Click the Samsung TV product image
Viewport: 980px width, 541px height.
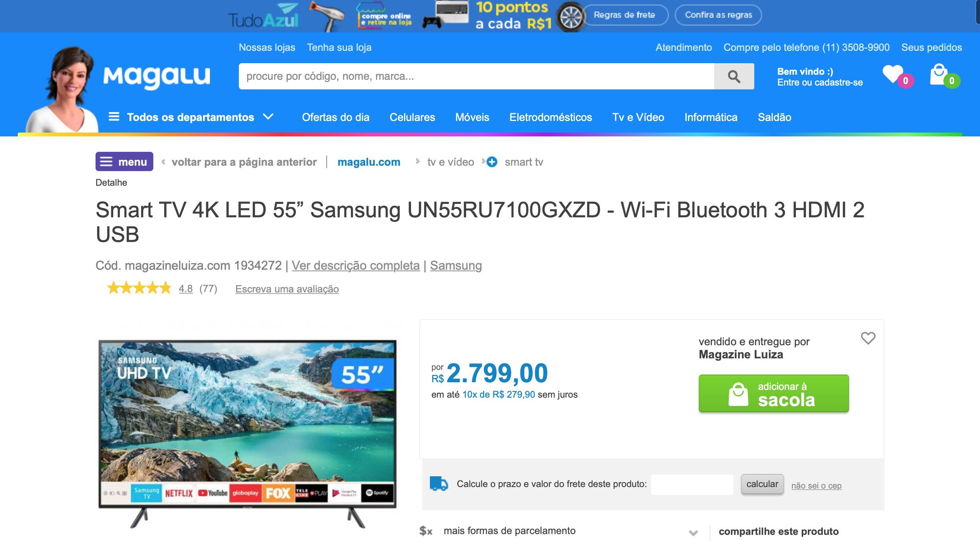pos(247,433)
